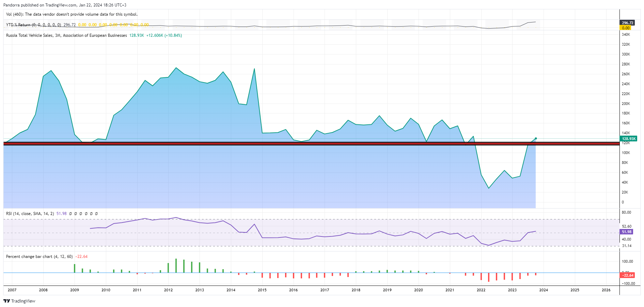The height and width of the screenshot is (307, 644).
Task: Click the -100.00 percent change axis label
Action: click(x=628, y=283)
